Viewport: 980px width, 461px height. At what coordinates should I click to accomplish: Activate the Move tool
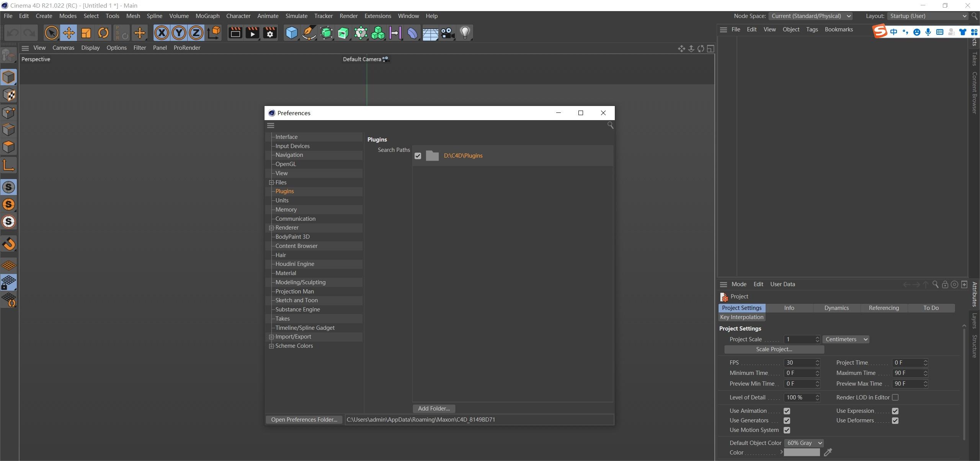[69, 33]
